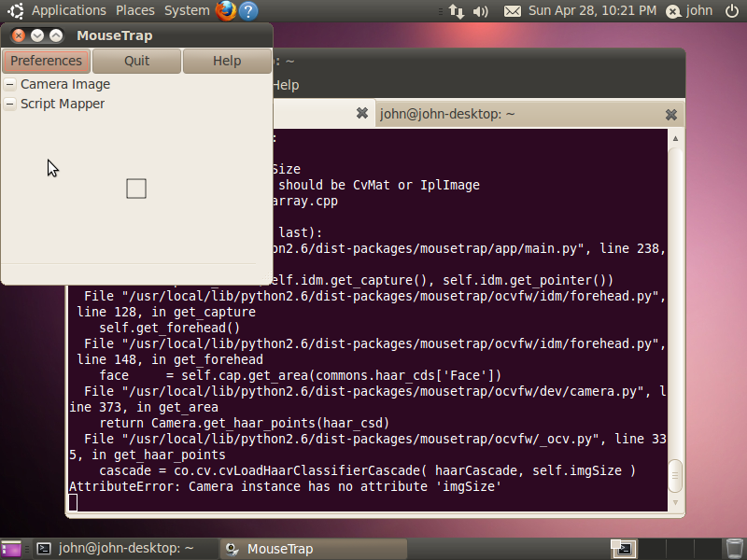Viewport: 747px width, 560px height.
Task: Switch to the MouseTrap taskbar button
Action: (x=314, y=549)
